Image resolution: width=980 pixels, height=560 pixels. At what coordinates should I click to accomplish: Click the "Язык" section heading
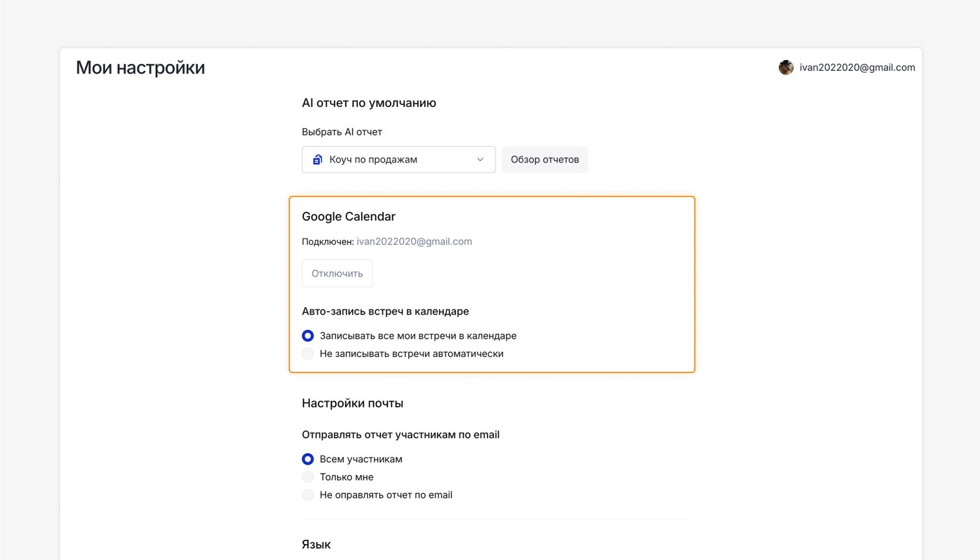[x=316, y=545]
